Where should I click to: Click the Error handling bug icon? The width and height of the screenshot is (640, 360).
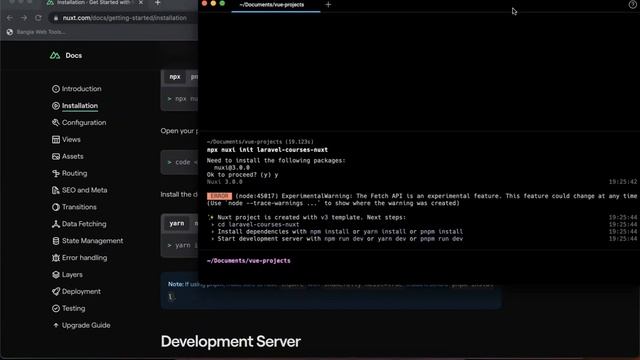click(x=56, y=258)
